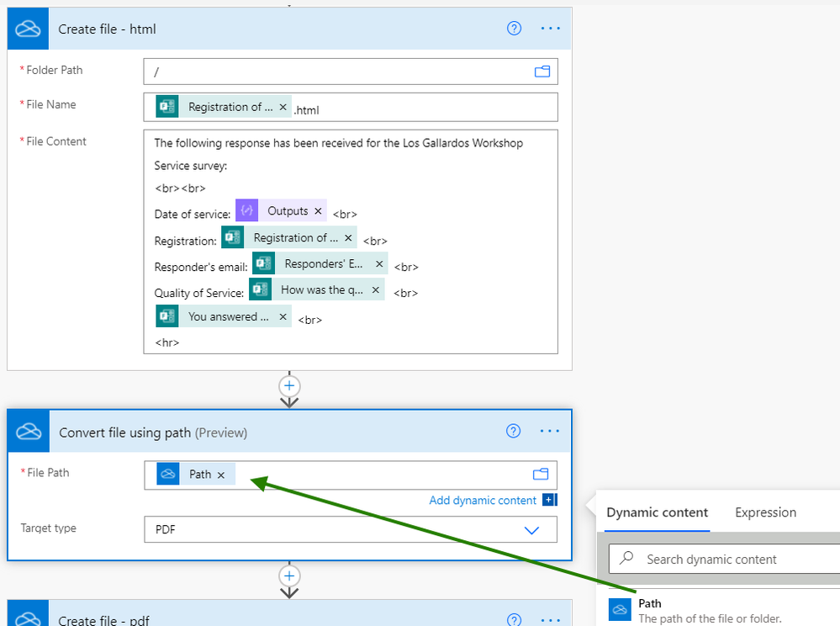840x626 pixels.
Task: Click inside the Folder Path input field
Action: coord(351,72)
